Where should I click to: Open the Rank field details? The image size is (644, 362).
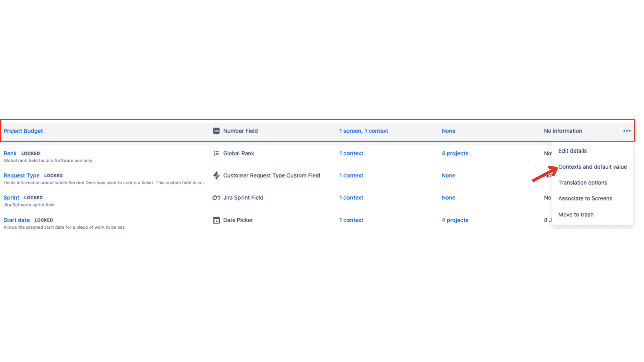[10, 153]
